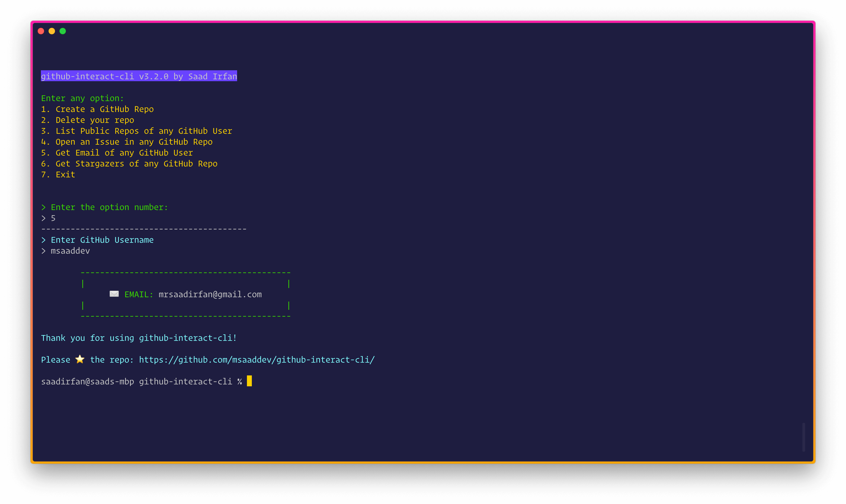
Task: Click the entered username msaaddev
Action: [70, 251]
